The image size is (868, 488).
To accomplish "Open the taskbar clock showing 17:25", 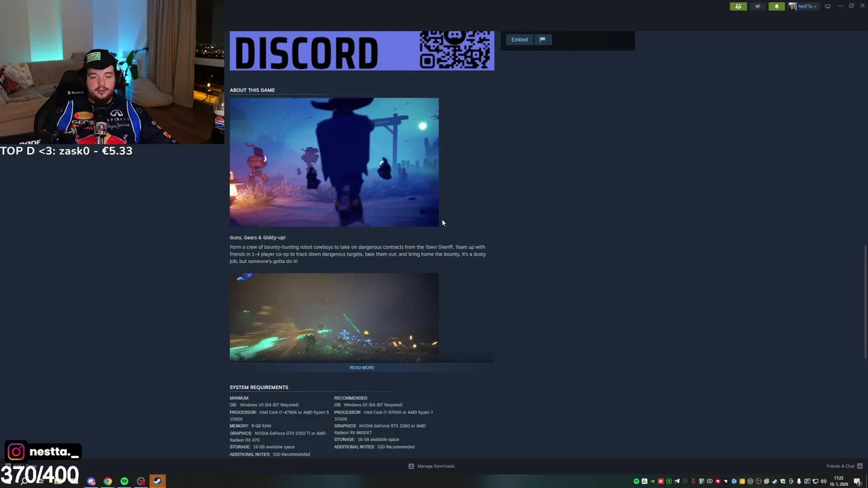I will tap(840, 481).
